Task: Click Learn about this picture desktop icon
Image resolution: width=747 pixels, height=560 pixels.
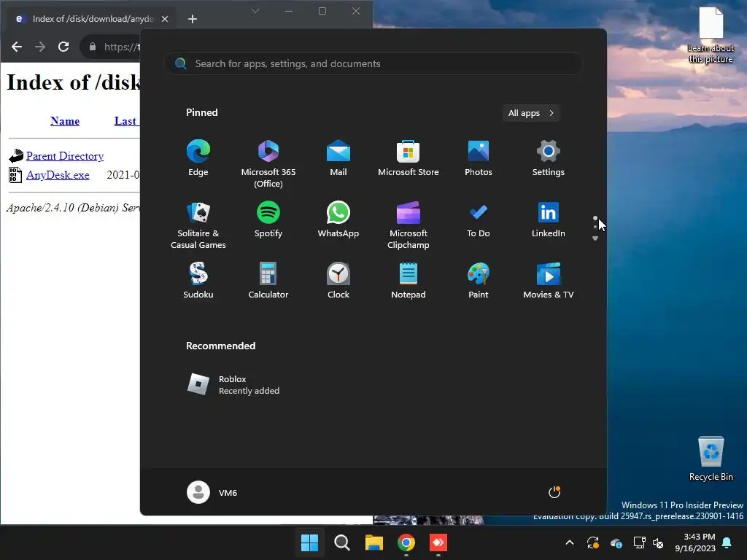Action: pos(711,35)
